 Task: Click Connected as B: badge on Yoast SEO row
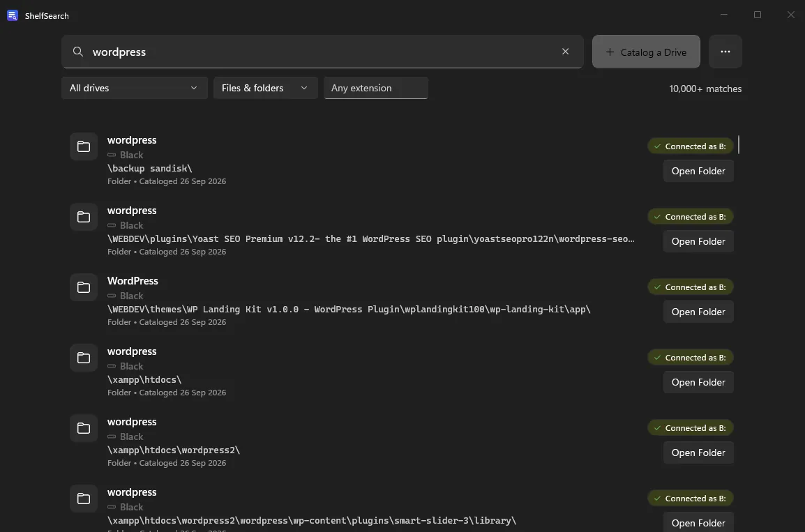(x=691, y=216)
